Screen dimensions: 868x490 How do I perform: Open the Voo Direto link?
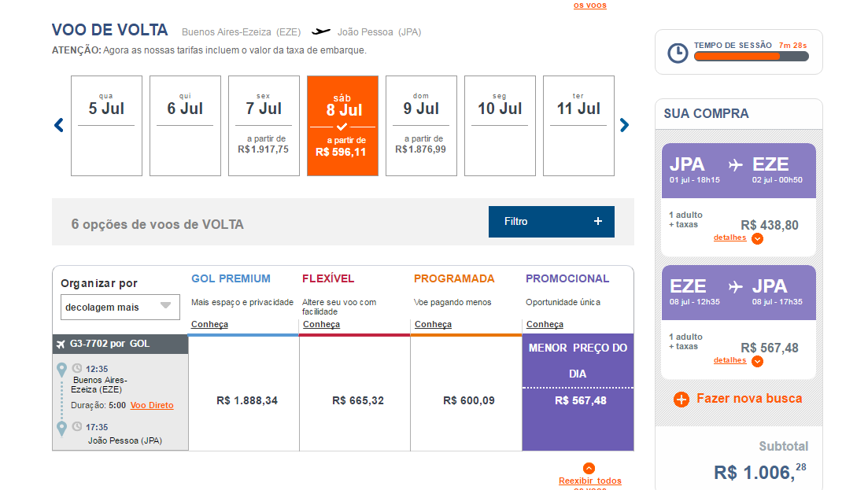tap(152, 405)
